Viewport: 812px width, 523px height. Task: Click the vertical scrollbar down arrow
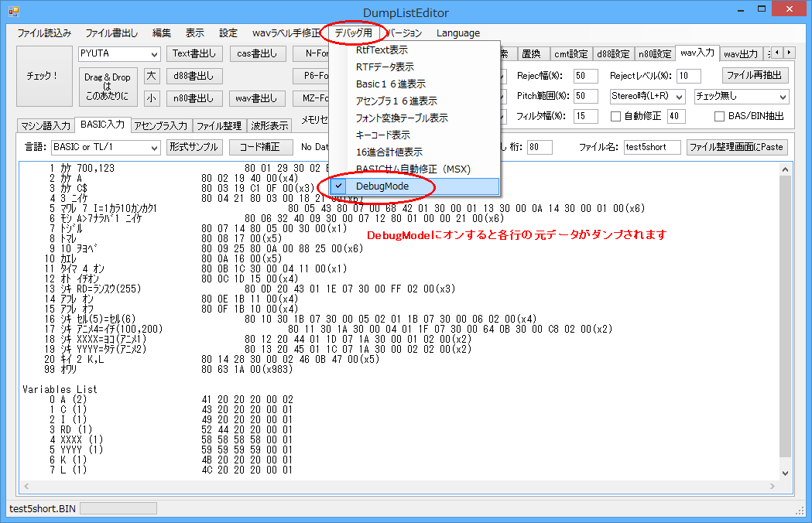pyautogui.click(x=785, y=473)
